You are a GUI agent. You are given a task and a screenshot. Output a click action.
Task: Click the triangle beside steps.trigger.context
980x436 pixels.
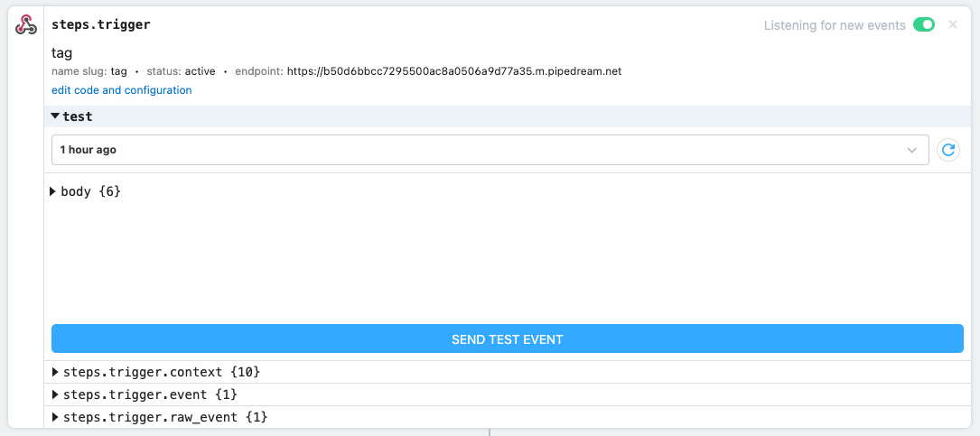(56, 372)
